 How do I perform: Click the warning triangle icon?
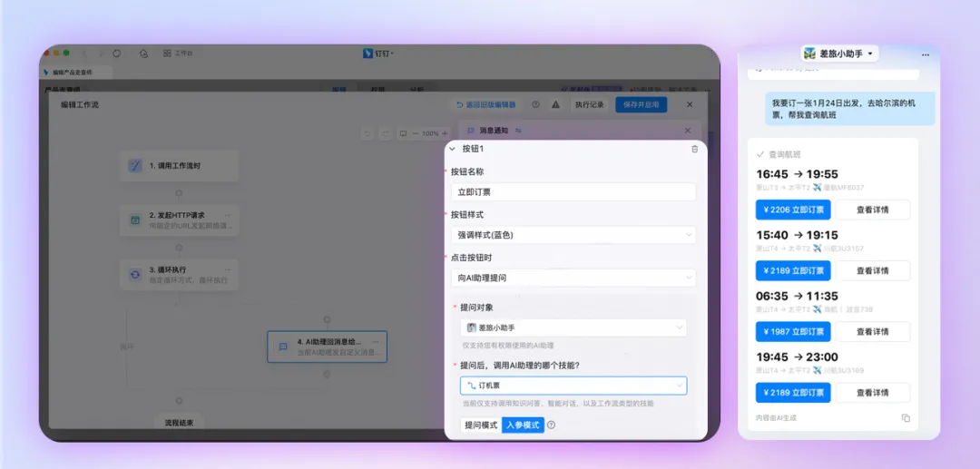pyautogui.click(x=555, y=105)
